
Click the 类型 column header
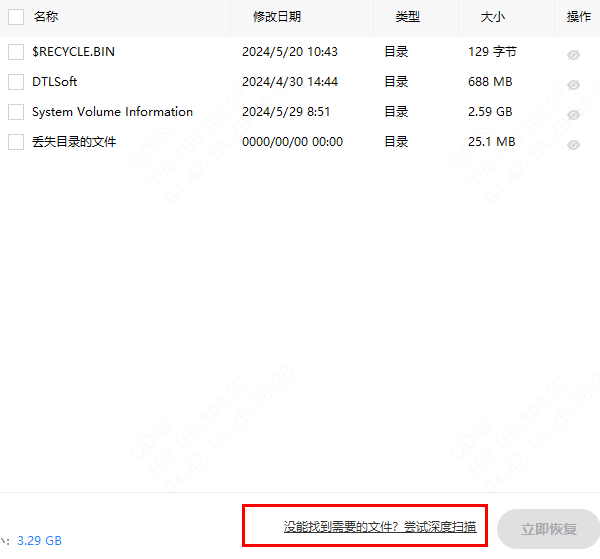click(x=407, y=17)
